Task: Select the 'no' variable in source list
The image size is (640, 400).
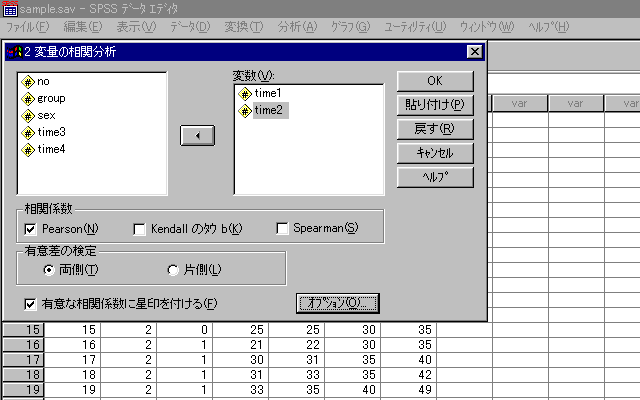Action: tap(44, 83)
